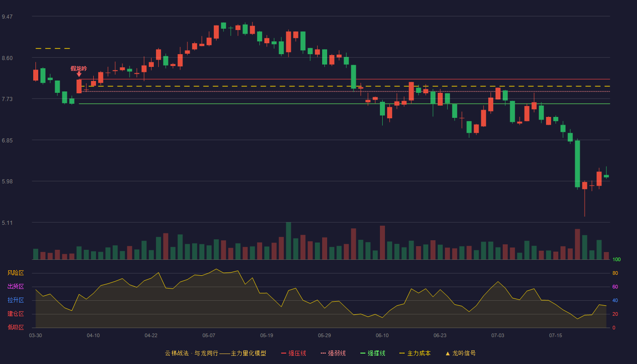Click the 03-30 date label
Image resolution: width=637 pixels, height=364 pixels.
click(x=35, y=335)
